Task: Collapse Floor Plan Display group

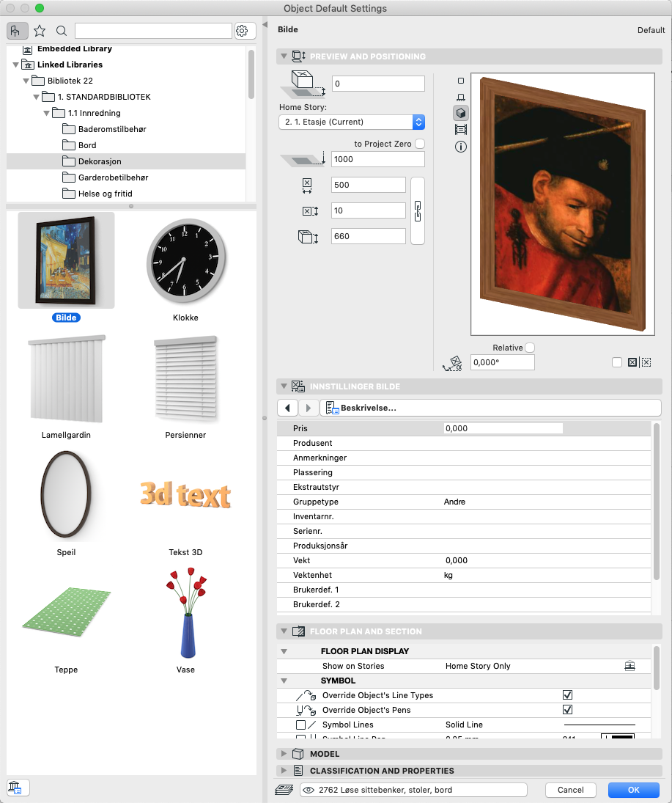Action: click(284, 651)
